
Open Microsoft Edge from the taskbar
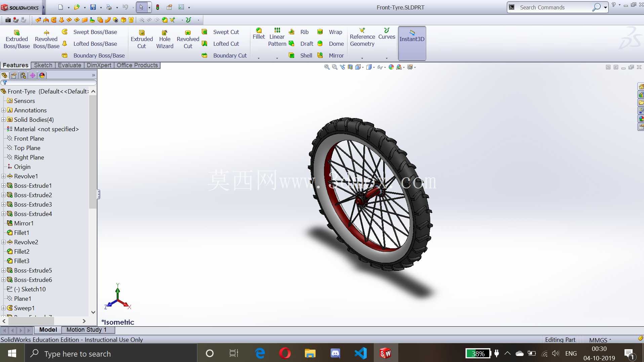[x=260, y=353]
